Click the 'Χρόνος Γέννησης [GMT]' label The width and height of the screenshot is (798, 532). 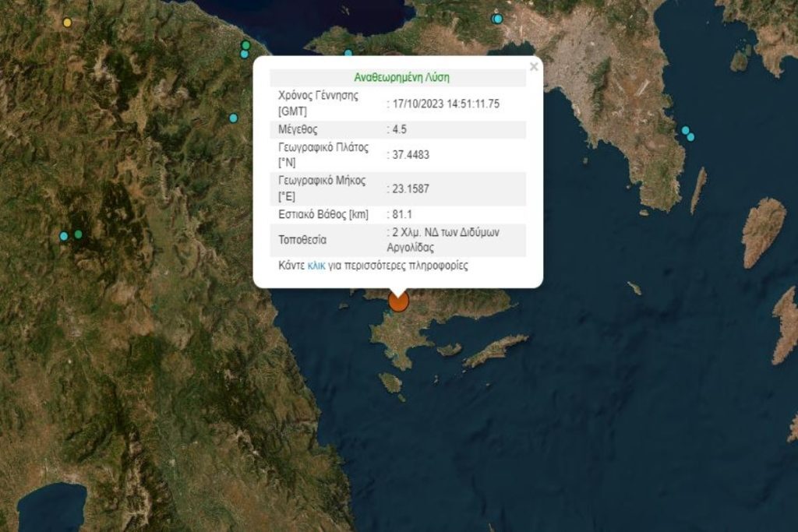click(x=318, y=104)
